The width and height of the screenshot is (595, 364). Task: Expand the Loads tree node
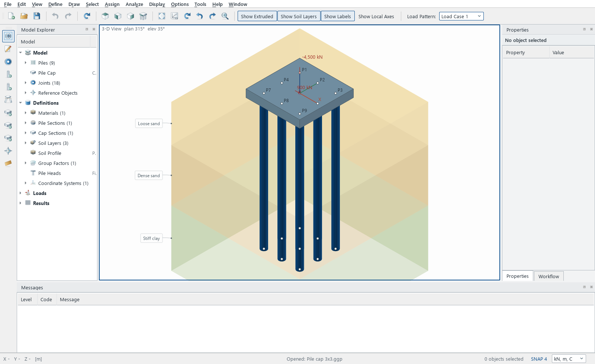[x=20, y=193]
